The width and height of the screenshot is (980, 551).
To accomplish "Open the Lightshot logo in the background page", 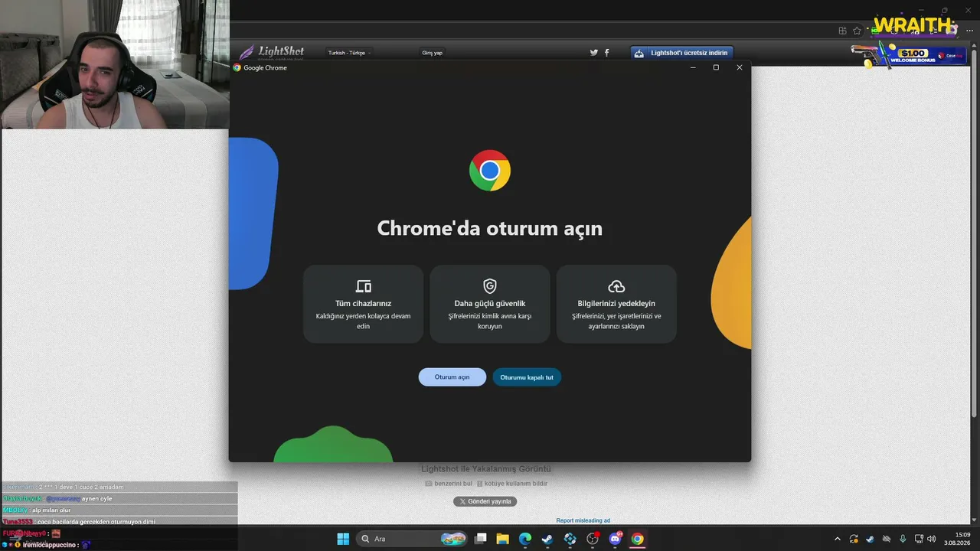I will tap(272, 52).
